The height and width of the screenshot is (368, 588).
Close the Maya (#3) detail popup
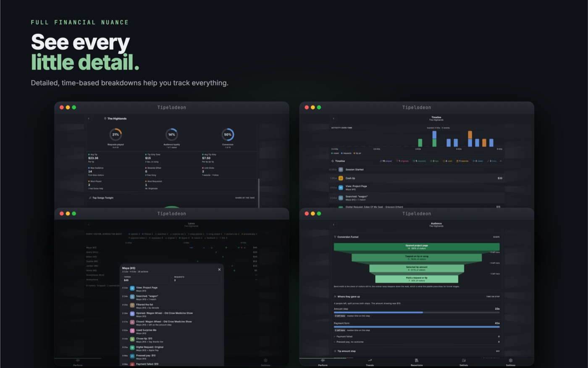click(x=219, y=269)
